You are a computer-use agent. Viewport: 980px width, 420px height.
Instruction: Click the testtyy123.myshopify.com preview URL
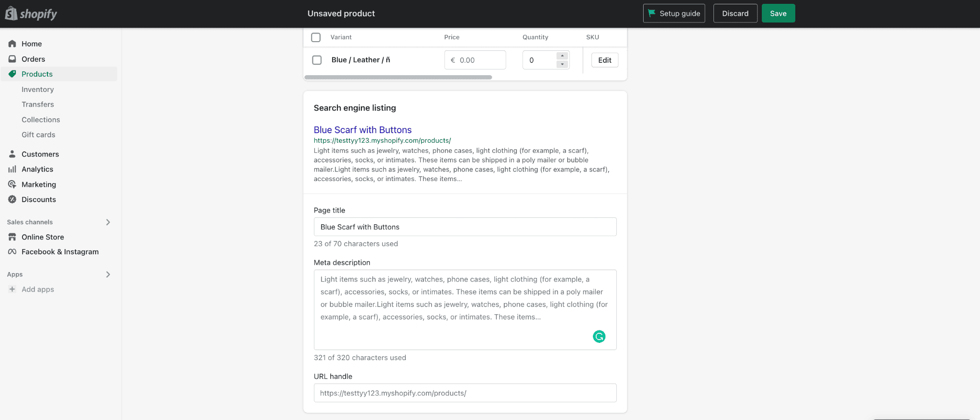[x=382, y=140]
